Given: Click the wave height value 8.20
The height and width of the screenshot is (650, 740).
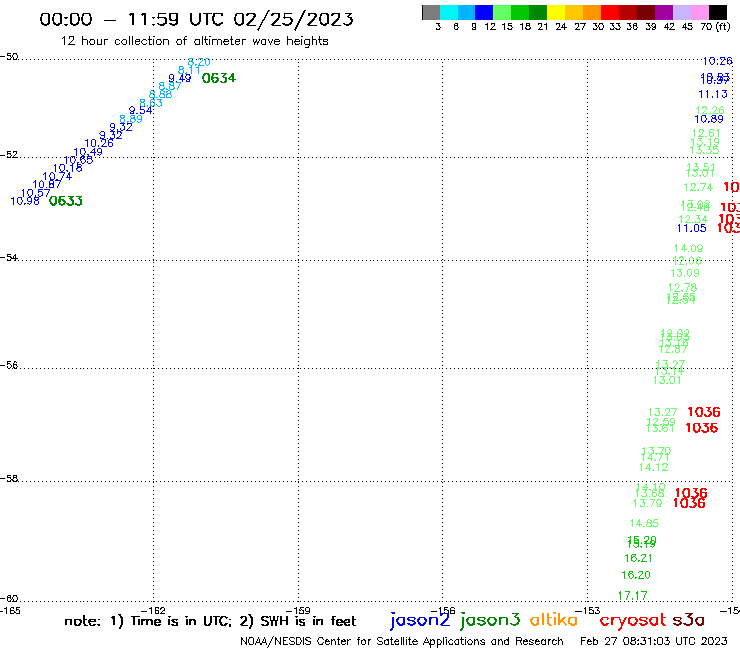Looking at the screenshot, I should point(199,62).
